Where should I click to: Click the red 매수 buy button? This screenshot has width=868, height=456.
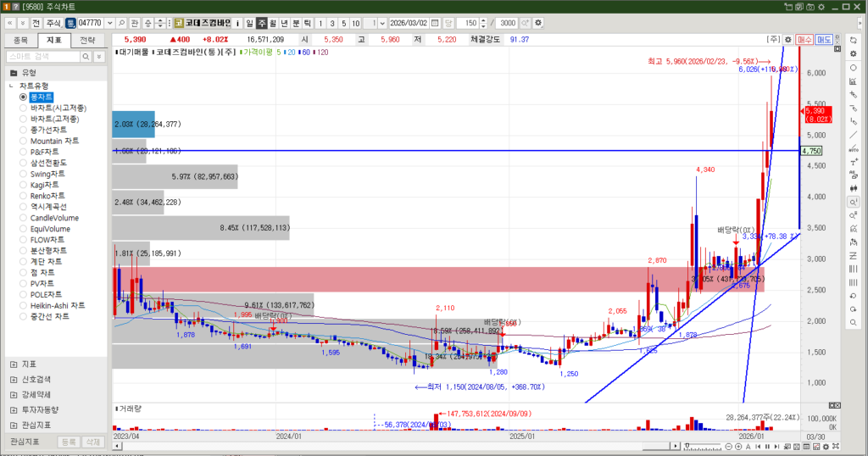click(804, 39)
